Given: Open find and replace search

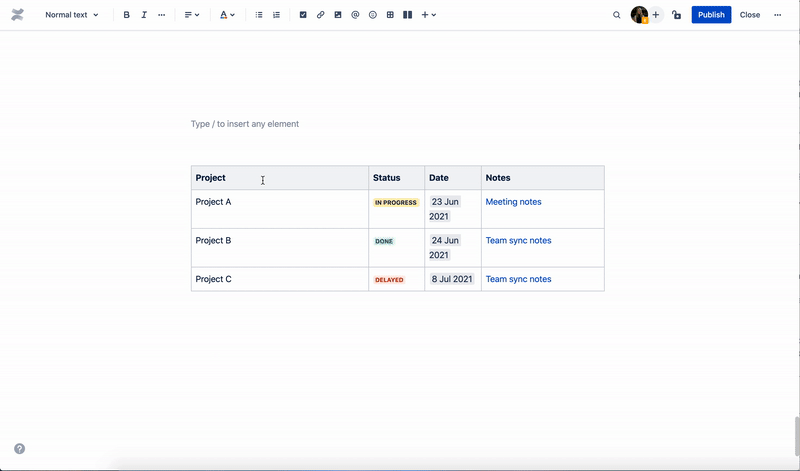Looking at the screenshot, I should [x=616, y=15].
